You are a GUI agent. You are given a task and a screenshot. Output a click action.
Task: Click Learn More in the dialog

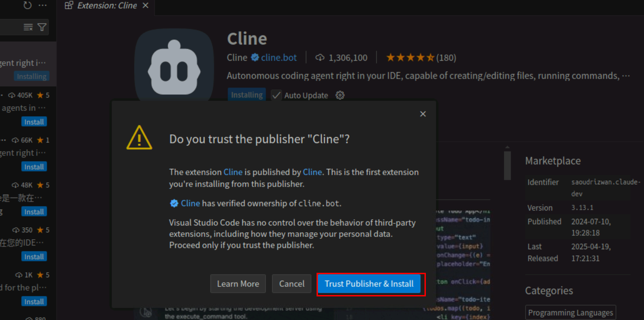[x=238, y=284]
